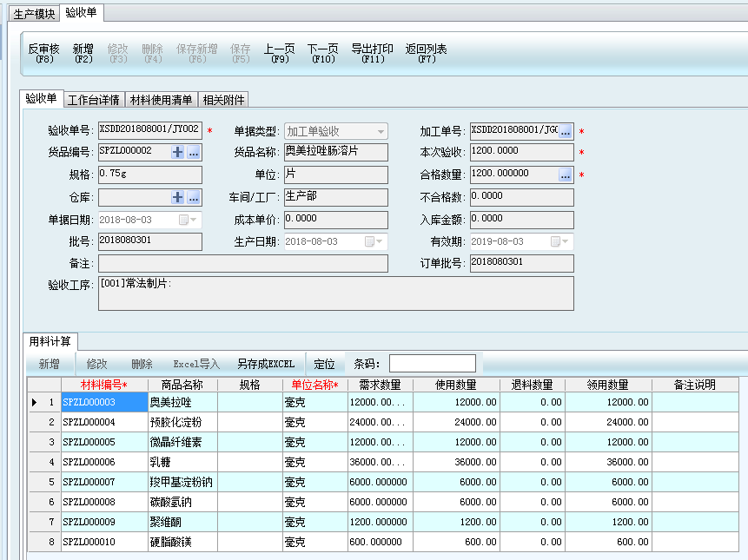Select row with 预胶化淀粉
The height and width of the screenshot is (560, 748).
[x=182, y=422]
